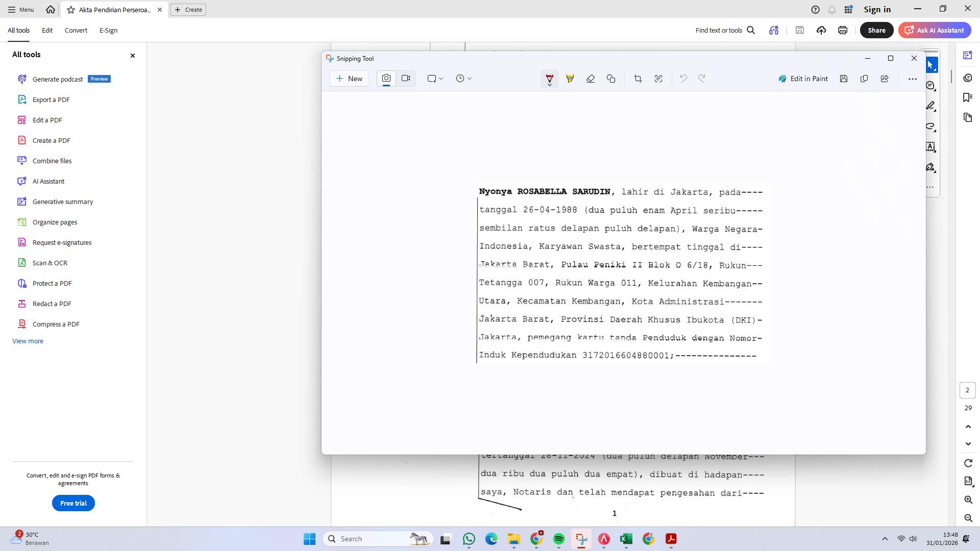Screen dimensions: 980x551
Task: Activate the eraser in Snipping Tool
Action: click(x=591, y=79)
